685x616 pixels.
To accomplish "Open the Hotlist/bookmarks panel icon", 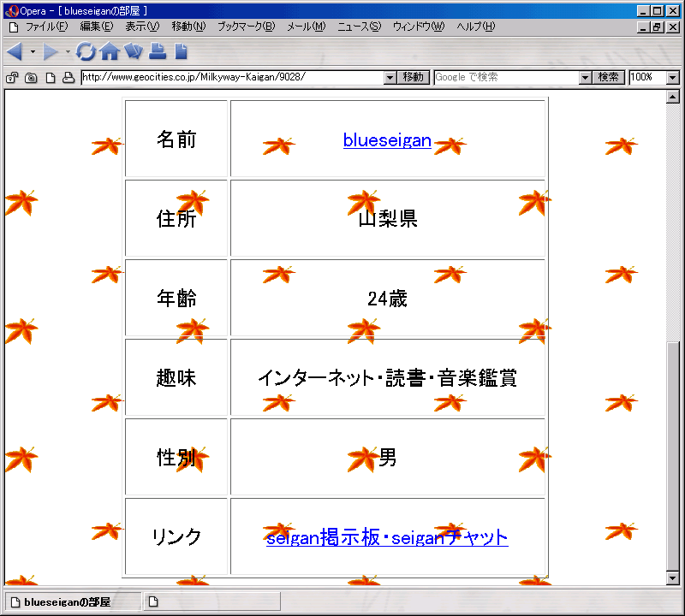I will point(134,51).
